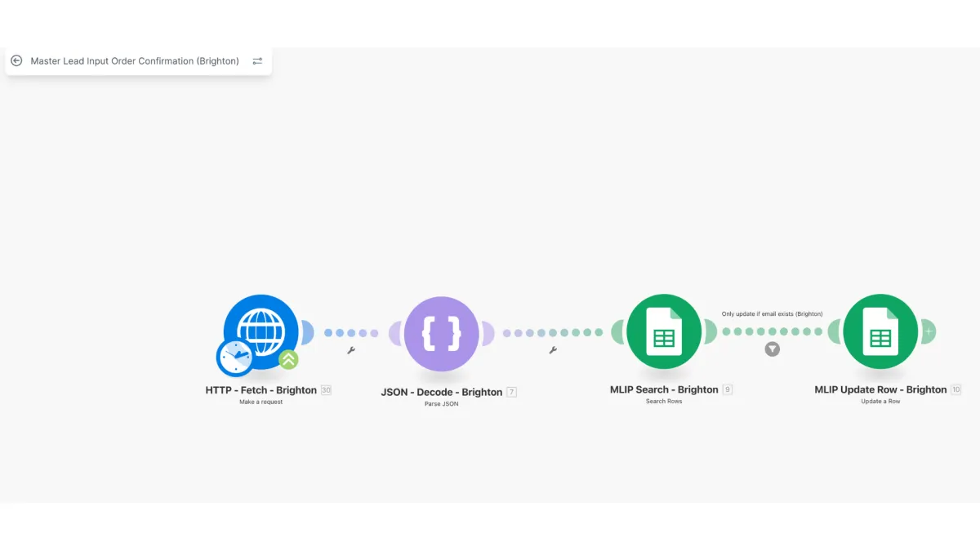
Task: Click filter label Only update if email exists
Action: tap(772, 313)
